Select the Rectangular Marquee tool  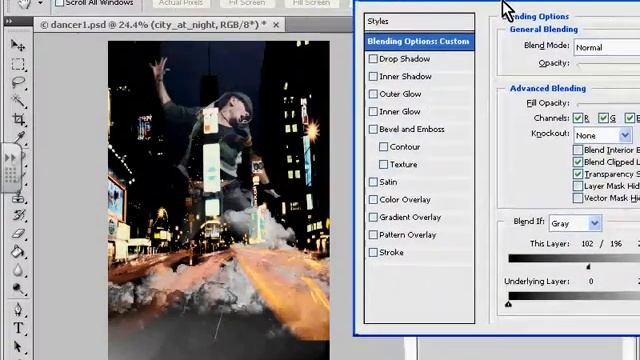(18, 64)
